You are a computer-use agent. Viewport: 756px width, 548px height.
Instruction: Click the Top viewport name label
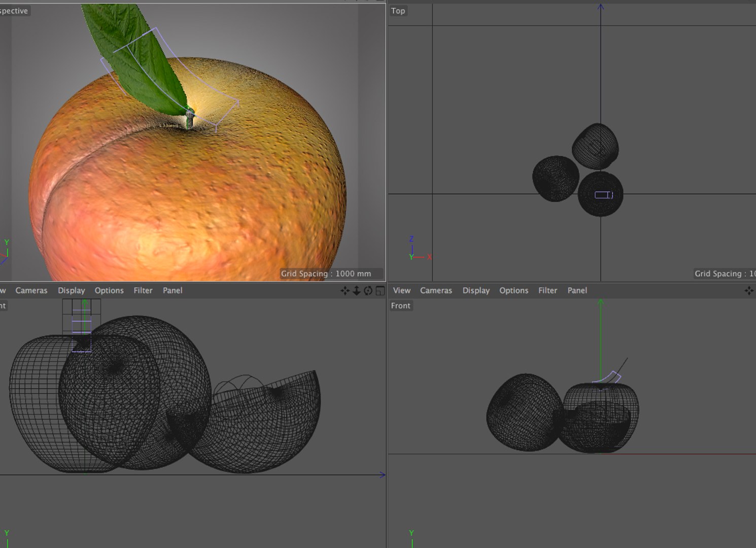(398, 11)
